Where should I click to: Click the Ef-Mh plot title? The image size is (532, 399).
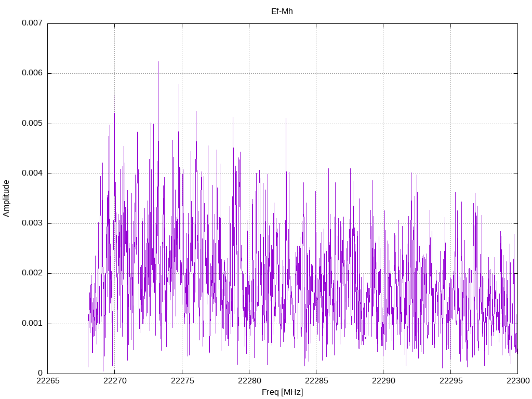(x=282, y=11)
